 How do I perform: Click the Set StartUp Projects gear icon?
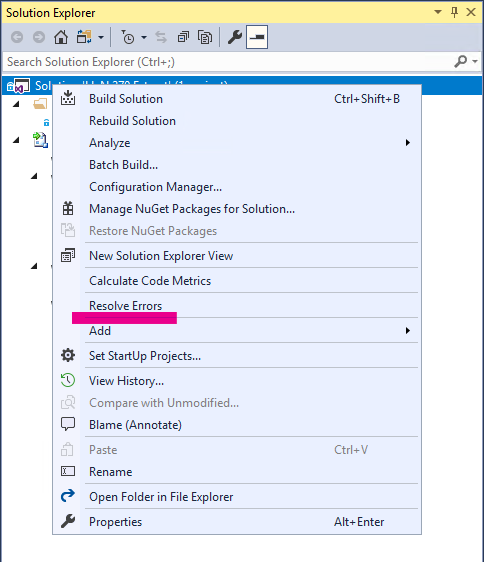pyautogui.click(x=68, y=355)
